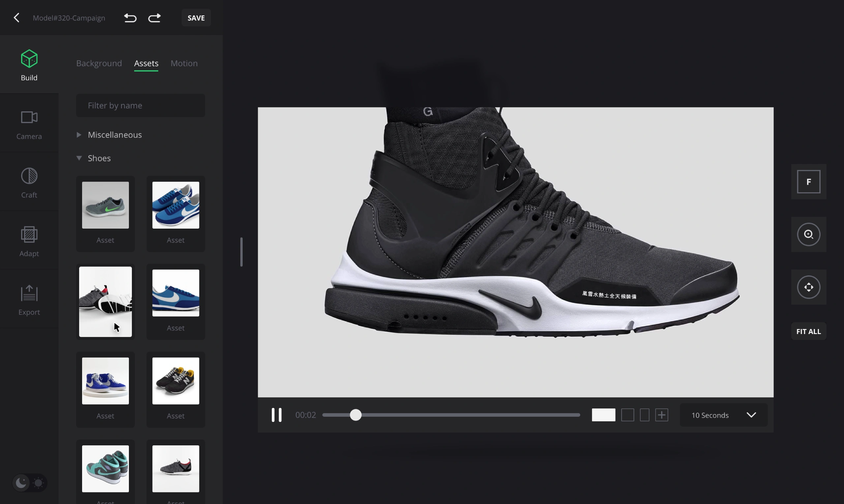Switch to the Background tab
The width and height of the screenshot is (844, 504).
tap(99, 63)
